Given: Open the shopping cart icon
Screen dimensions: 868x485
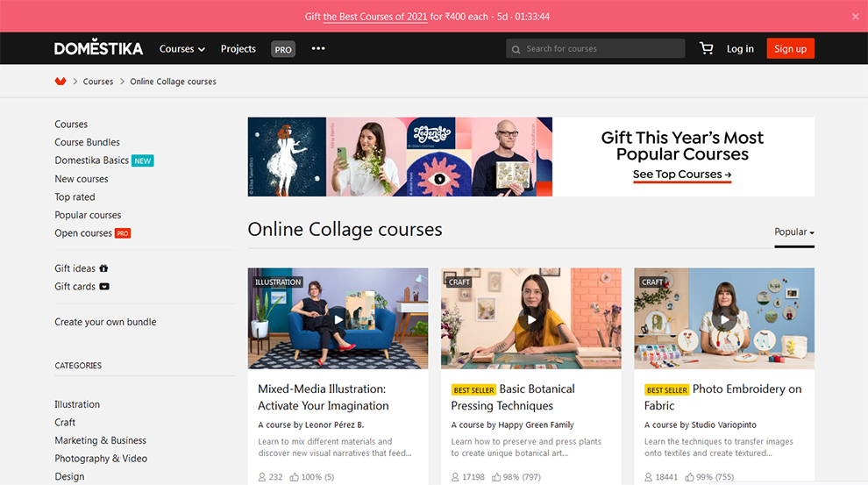Looking at the screenshot, I should (706, 48).
